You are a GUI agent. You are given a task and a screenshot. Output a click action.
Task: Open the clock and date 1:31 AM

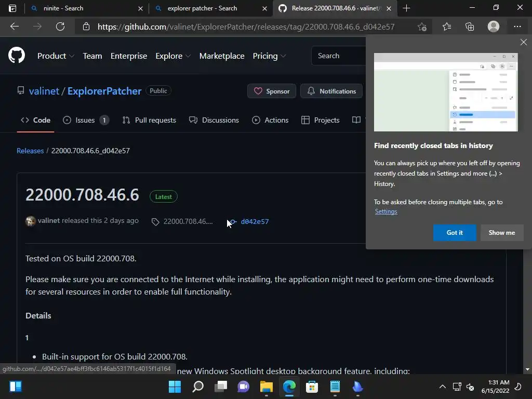click(496, 387)
